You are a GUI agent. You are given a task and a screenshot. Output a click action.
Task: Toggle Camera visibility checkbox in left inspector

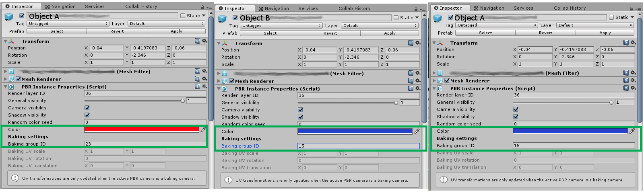[87, 108]
